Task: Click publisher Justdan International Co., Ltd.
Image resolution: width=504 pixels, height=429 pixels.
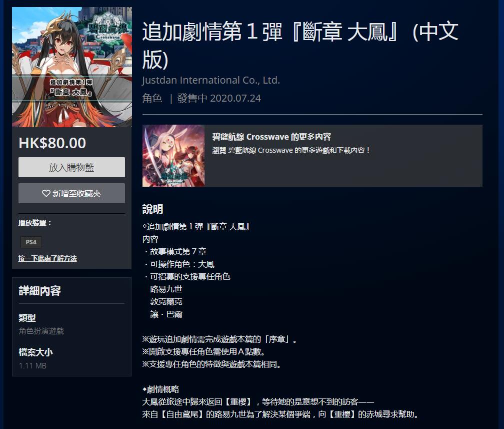Action: pyautogui.click(x=211, y=80)
